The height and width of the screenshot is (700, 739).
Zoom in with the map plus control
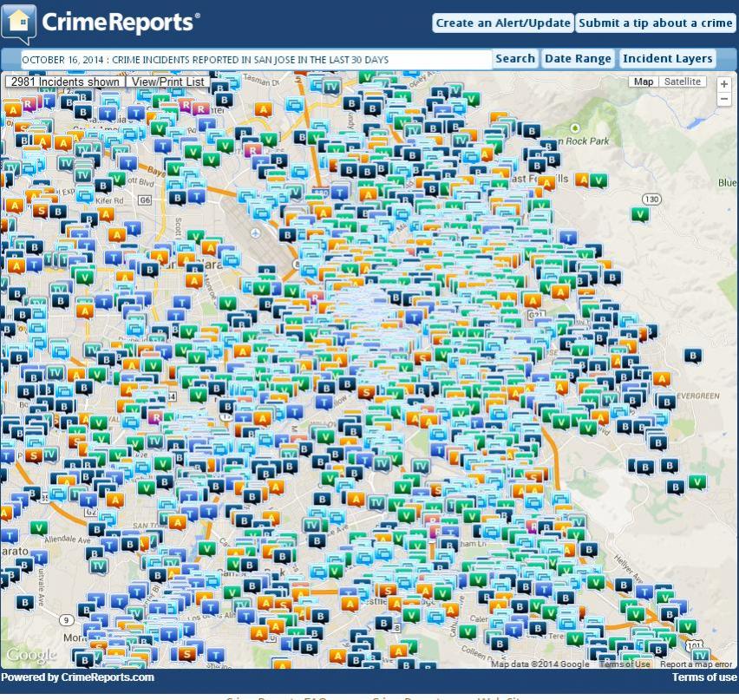(x=723, y=83)
